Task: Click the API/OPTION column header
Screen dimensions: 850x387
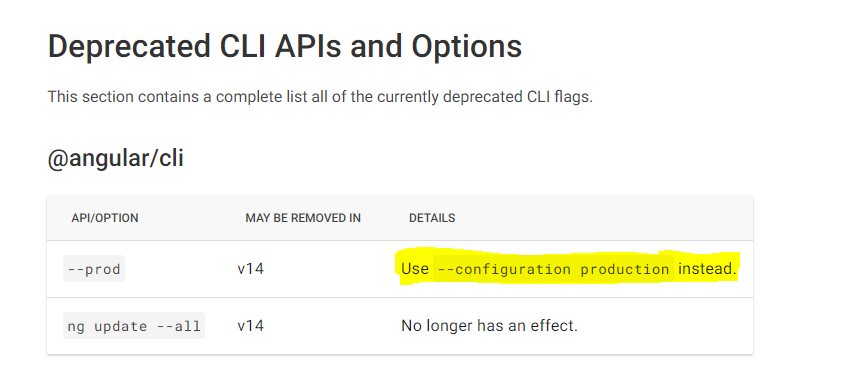Action: 105,218
